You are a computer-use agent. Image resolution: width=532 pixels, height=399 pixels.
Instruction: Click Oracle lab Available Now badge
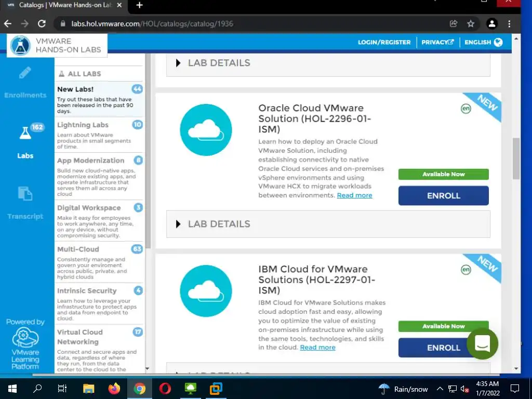tap(444, 175)
